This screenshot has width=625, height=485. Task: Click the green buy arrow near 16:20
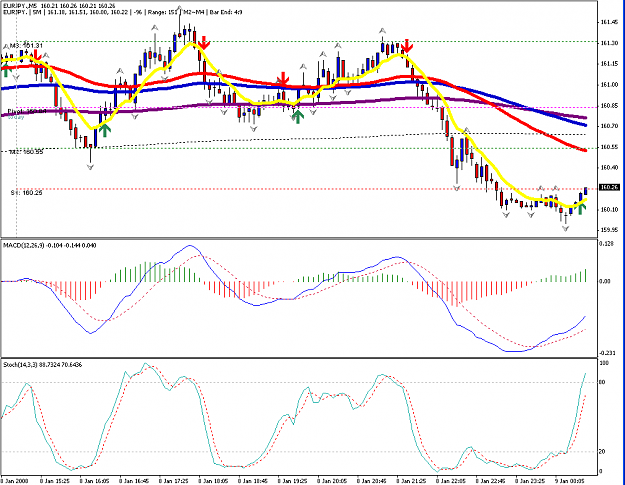[x=104, y=130]
